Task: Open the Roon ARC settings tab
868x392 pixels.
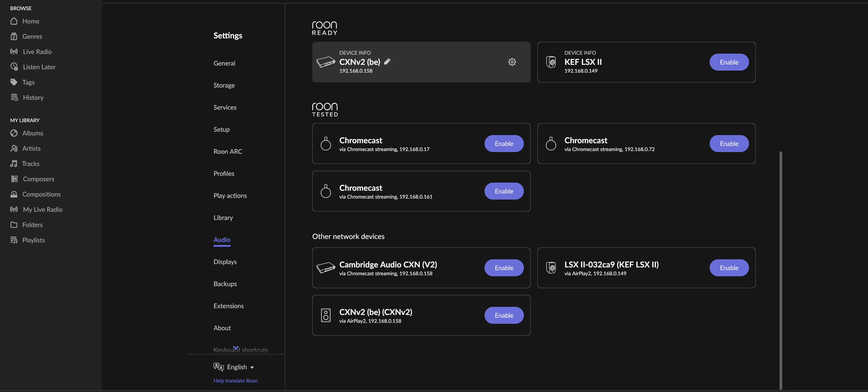Action: coord(228,151)
